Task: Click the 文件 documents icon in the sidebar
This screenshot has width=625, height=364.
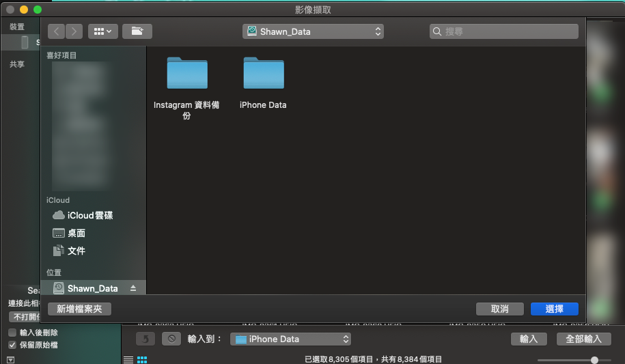Action: click(x=59, y=251)
